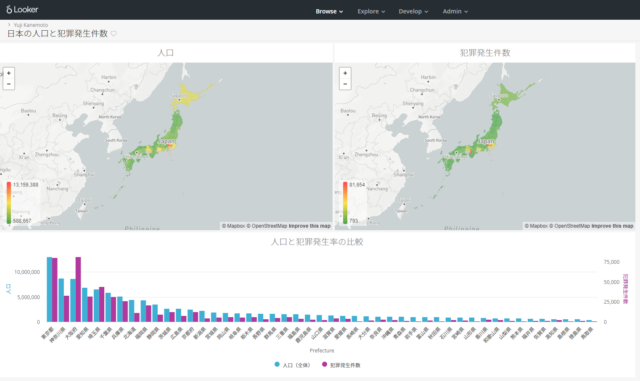Select the tallest purple bar for Osaka

coord(78,289)
